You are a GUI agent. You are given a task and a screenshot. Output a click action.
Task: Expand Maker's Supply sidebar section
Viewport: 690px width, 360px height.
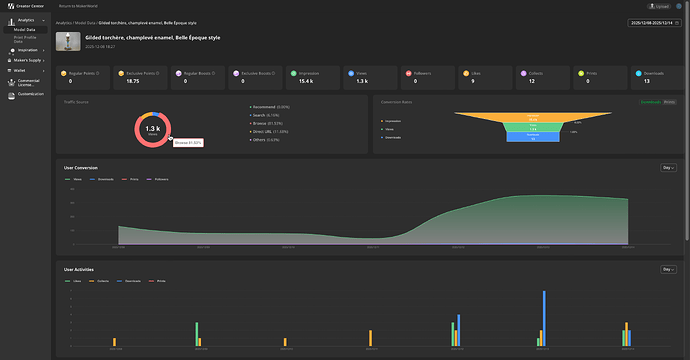pos(26,60)
